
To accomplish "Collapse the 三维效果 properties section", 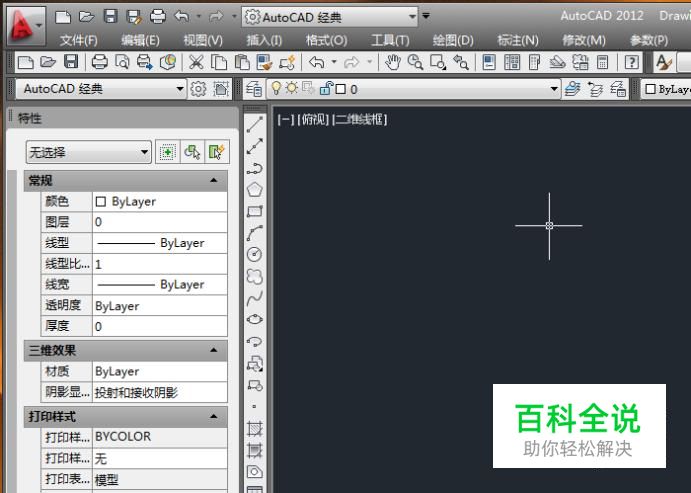I will click(214, 350).
